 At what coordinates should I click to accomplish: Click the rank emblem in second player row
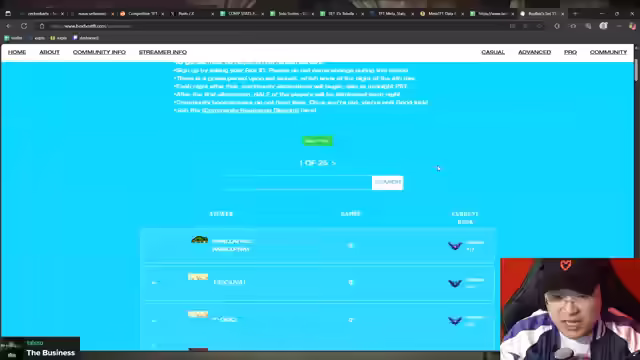455,283
